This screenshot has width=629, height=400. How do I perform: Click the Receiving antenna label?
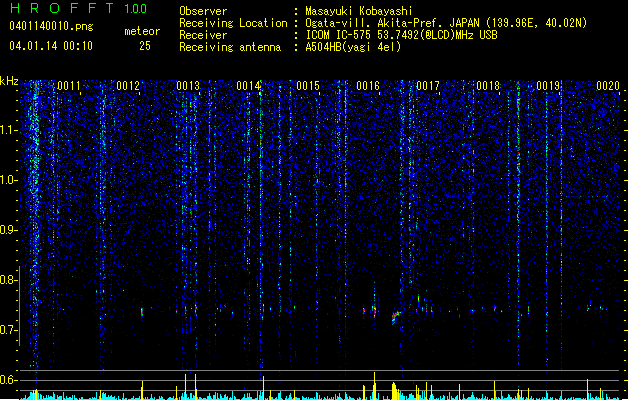(230, 47)
